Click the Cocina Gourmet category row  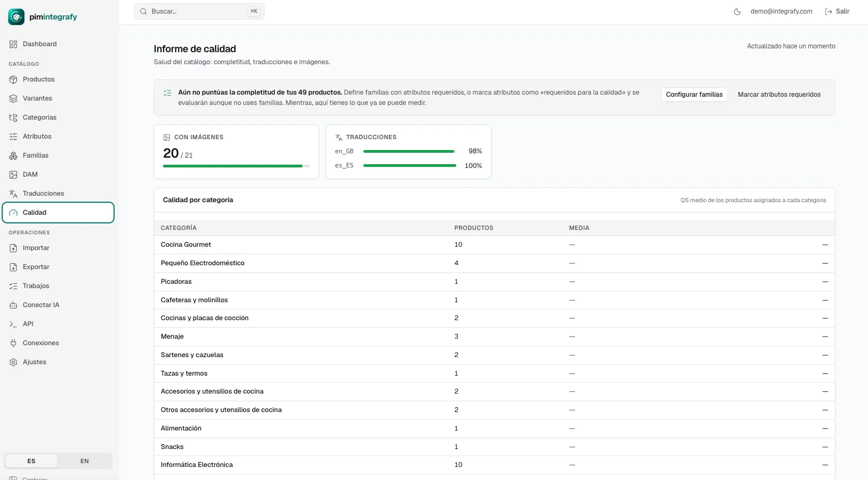pos(494,245)
